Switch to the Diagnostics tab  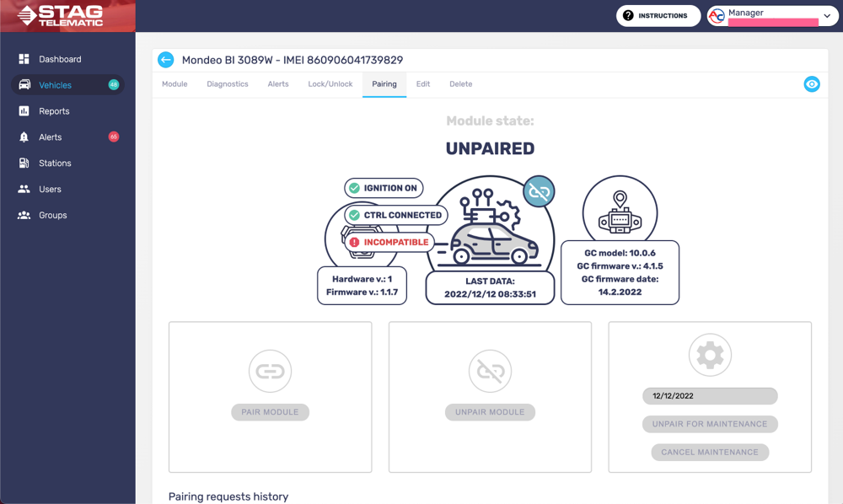[x=228, y=83]
